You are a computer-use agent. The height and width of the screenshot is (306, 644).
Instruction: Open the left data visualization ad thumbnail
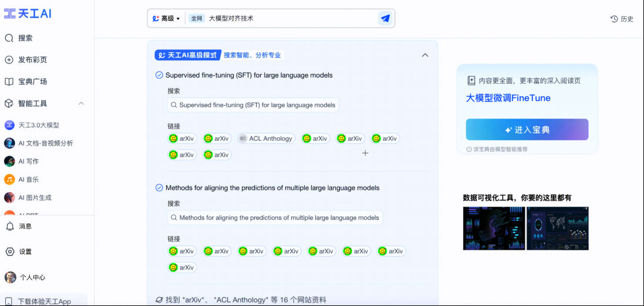494,228
